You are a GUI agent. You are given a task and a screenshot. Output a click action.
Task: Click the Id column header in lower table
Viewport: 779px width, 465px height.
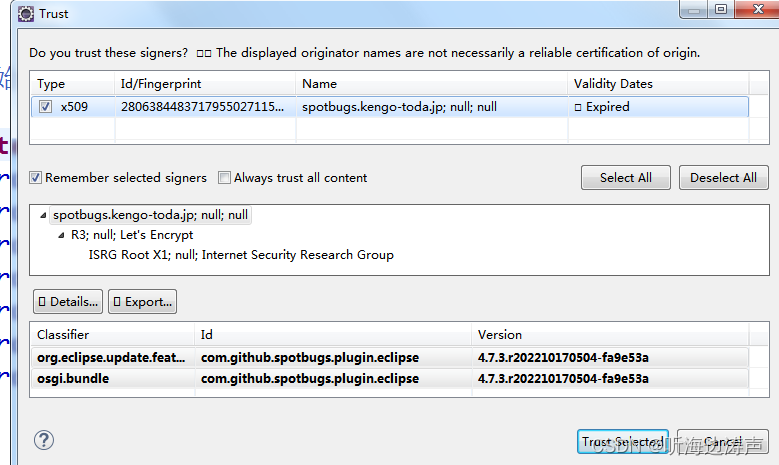(333, 335)
